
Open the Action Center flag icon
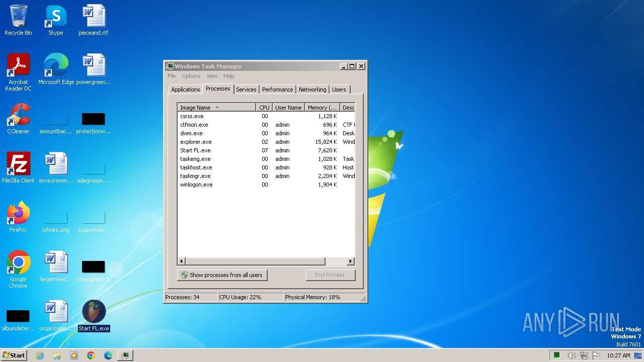pyautogui.click(x=596, y=355)
